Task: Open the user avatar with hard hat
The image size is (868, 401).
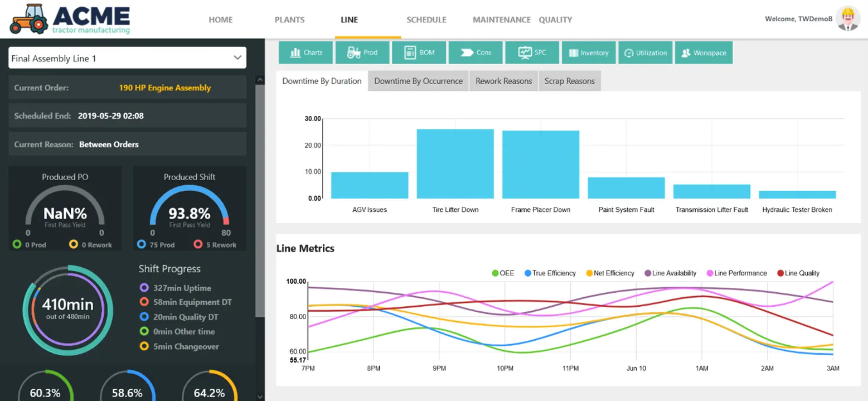Action: click(848, 19)
